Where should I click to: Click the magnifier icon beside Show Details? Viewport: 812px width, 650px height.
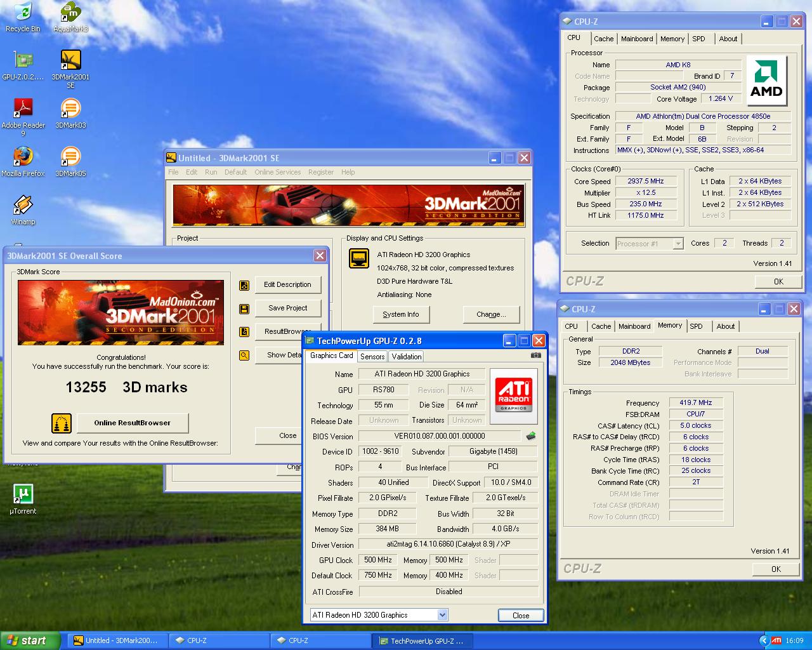(x=244, y=355)
